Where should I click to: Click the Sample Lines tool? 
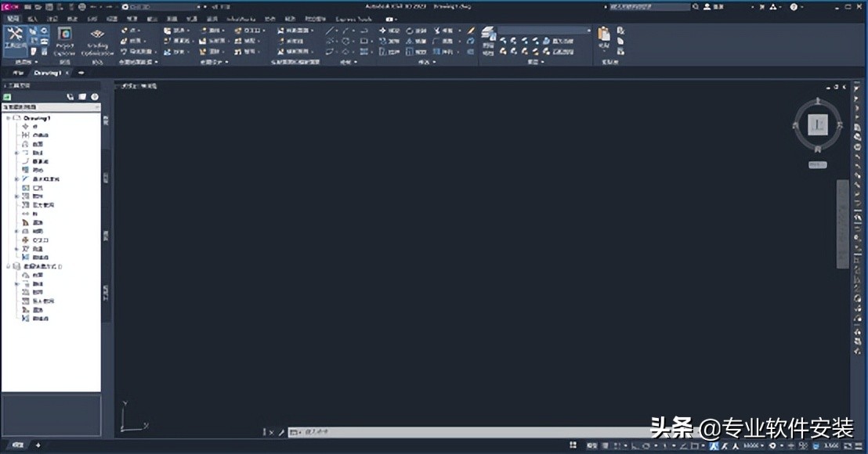[291, 41]
